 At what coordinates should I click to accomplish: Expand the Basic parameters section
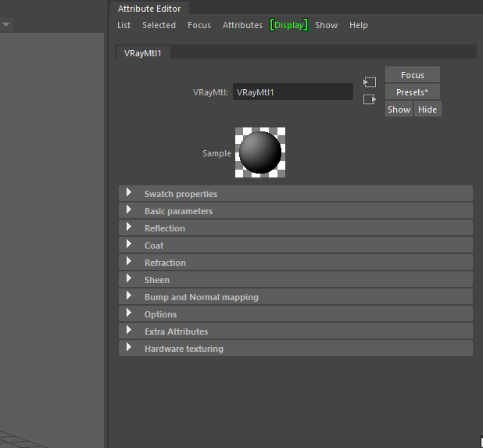tap(295, 211)
